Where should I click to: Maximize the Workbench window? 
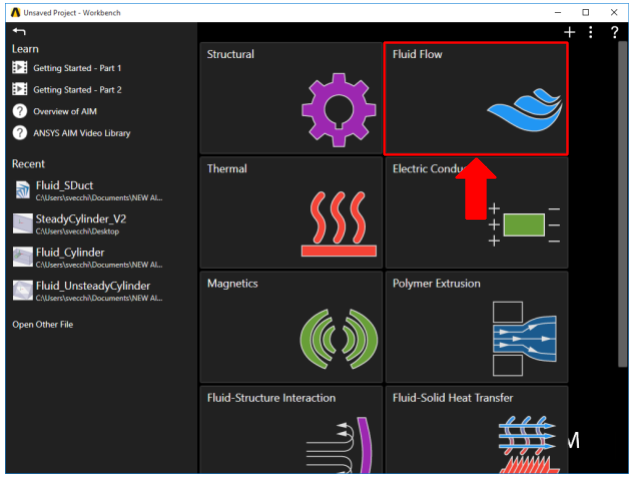pos(585,13)
